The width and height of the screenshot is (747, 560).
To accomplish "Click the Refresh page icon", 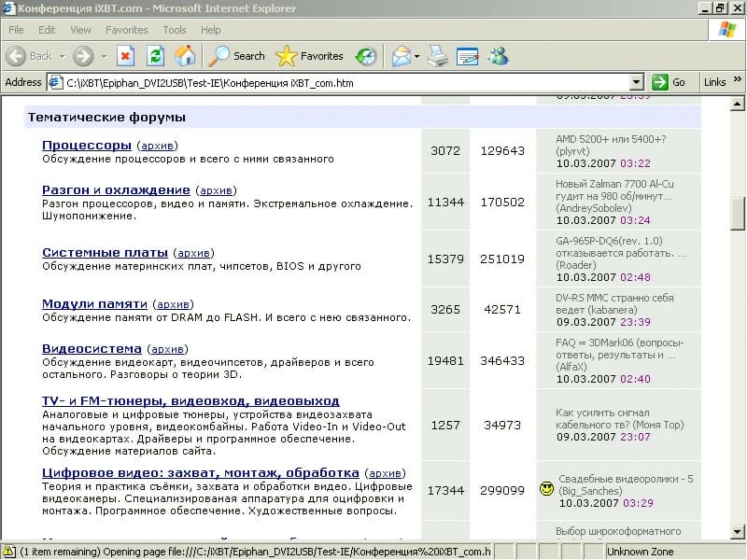I will point(155,56).
